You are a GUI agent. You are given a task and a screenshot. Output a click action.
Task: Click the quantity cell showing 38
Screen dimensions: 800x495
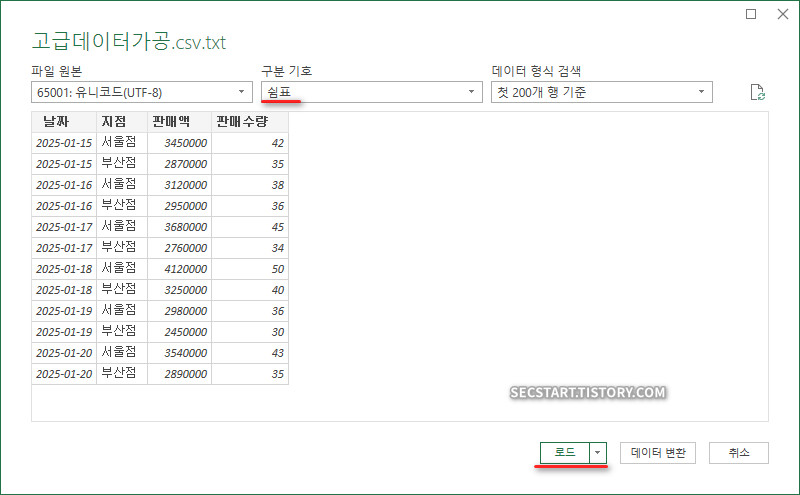pos(250,185)
